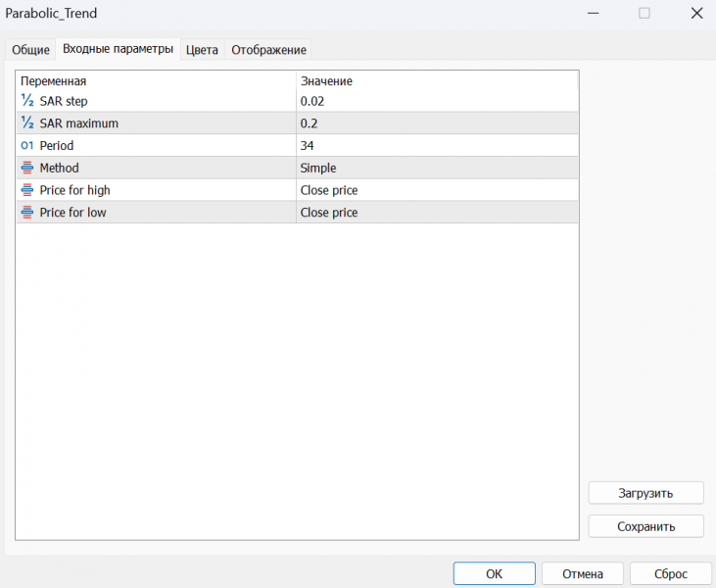Viewport: 716px width, 588px height.
Task: Switch to the Общие tab
Action: (x=30, y=50)
